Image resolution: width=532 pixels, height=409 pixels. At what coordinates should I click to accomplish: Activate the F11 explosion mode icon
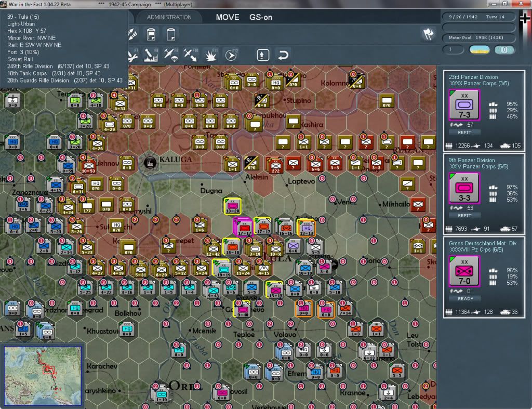(x=211, y=55)
